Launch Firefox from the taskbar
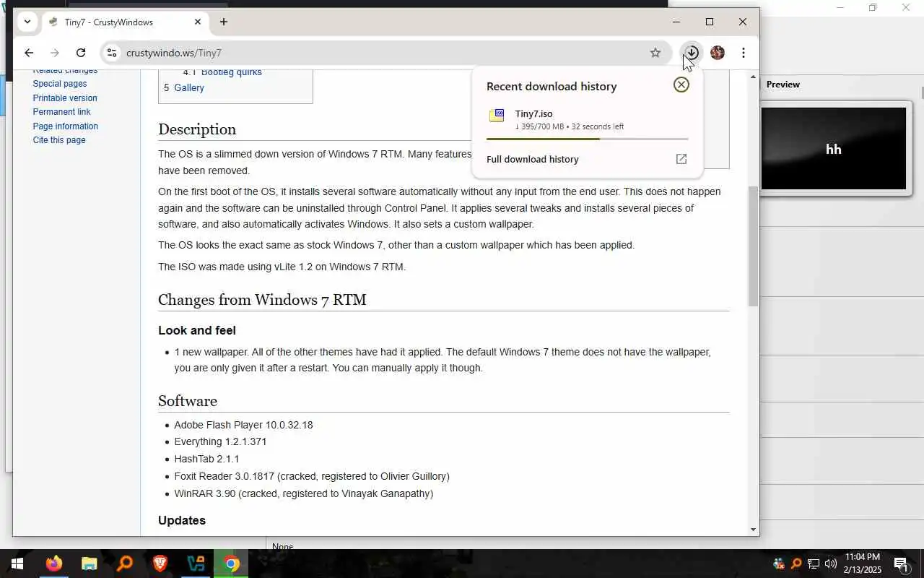924x578 pixels. pos(54,564)
